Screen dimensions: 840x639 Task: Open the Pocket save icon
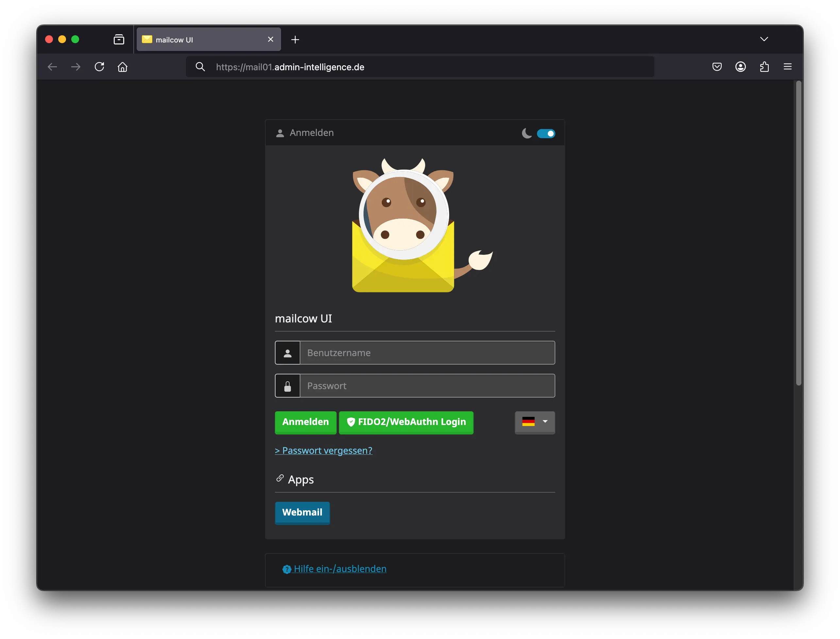[x=717, y=67]
